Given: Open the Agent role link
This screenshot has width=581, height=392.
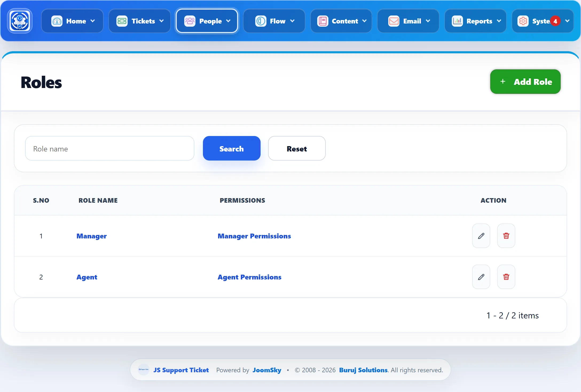Looking at the screenshot, I should click(x=87, y=277).
